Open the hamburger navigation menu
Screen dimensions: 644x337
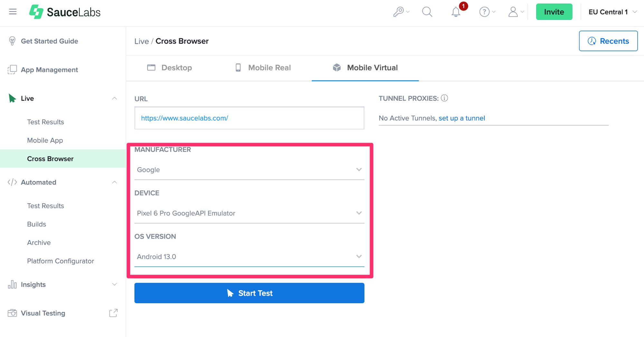[13, 12]
